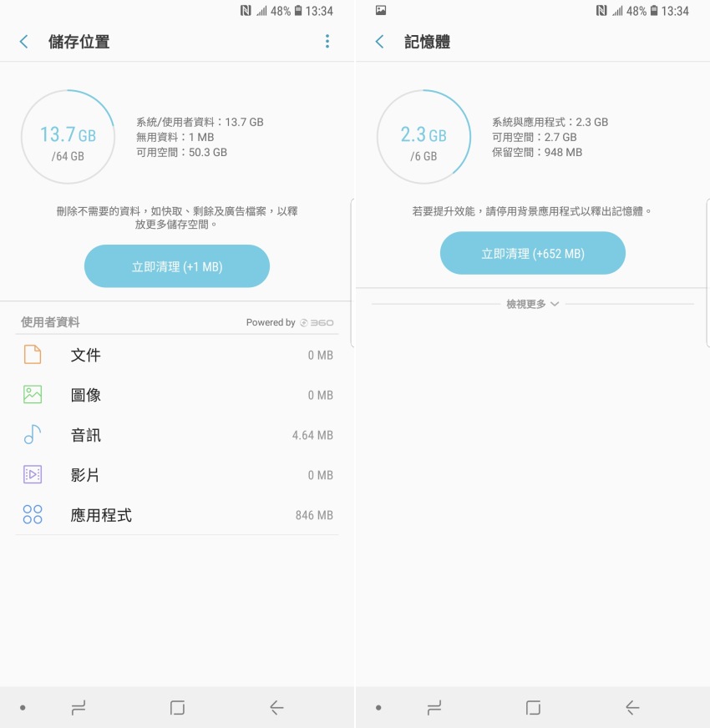Tap the 使用者資料 section header
The width and height of the screenshot is (710, 728).
(x=50, y=321)
